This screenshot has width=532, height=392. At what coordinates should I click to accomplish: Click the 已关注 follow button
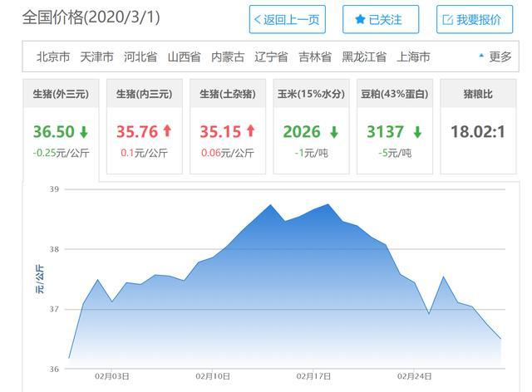tap(381, 19)
